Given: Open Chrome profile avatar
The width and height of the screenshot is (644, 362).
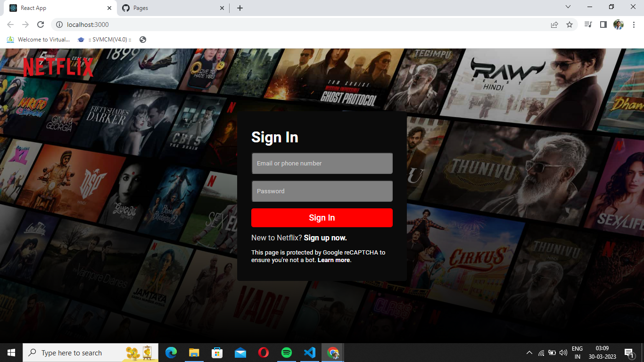Looking at the screenshot, I should pos(619,25).
